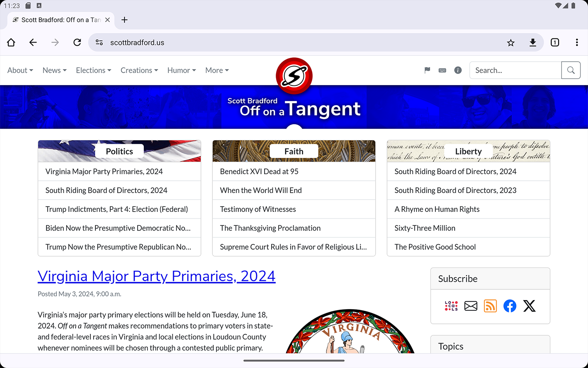Click the flag icon in the site header
The height and width of the screenshot is (368, 588).
tap(427, 70)
